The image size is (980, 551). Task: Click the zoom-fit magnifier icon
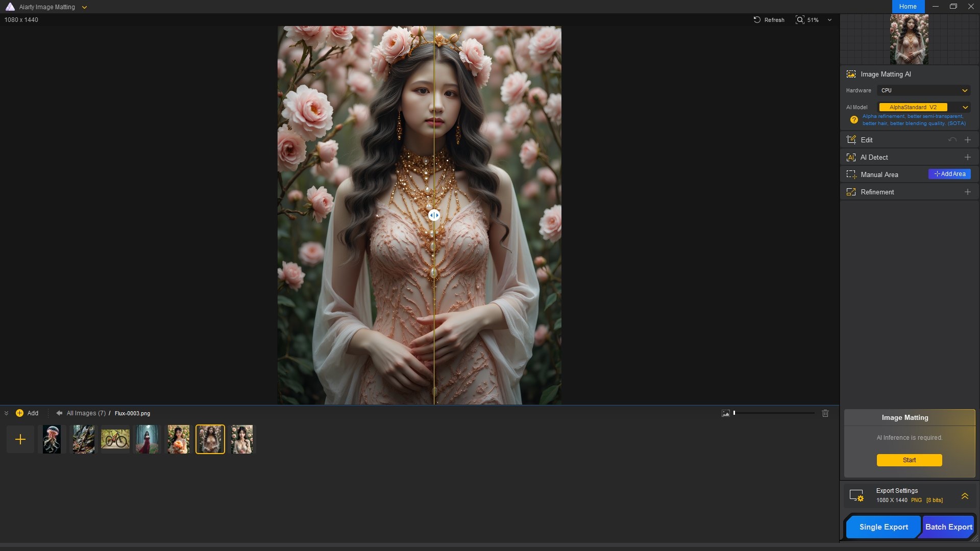click(800, 20)
